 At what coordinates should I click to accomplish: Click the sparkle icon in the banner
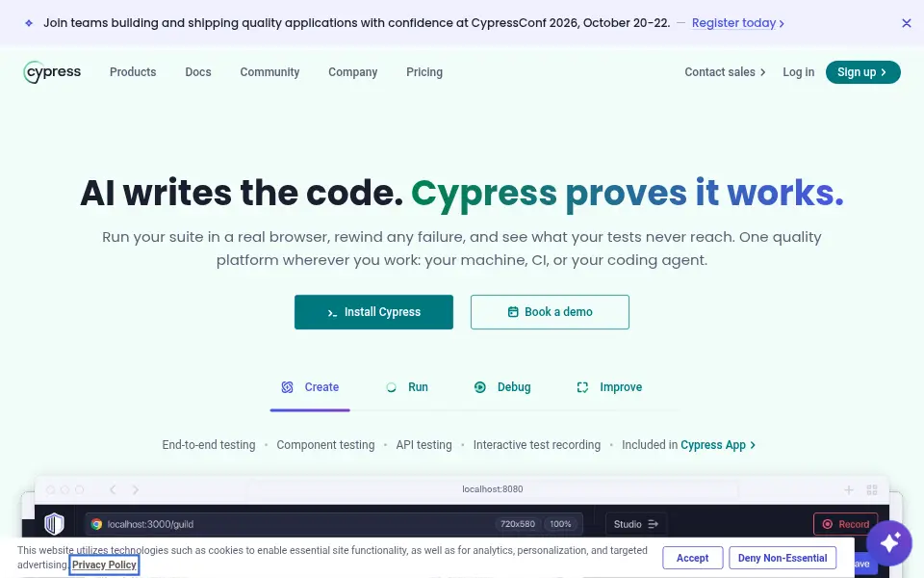29,23
